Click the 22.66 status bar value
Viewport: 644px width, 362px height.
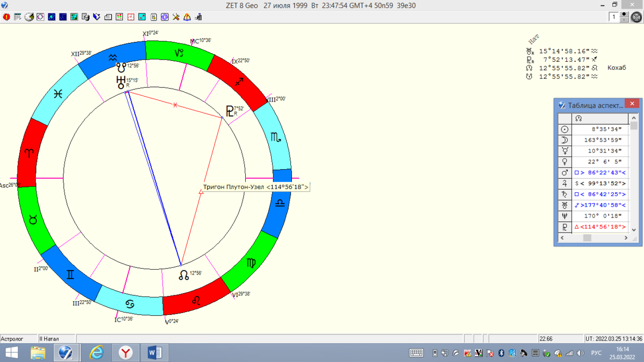click(x=561, y=339)
